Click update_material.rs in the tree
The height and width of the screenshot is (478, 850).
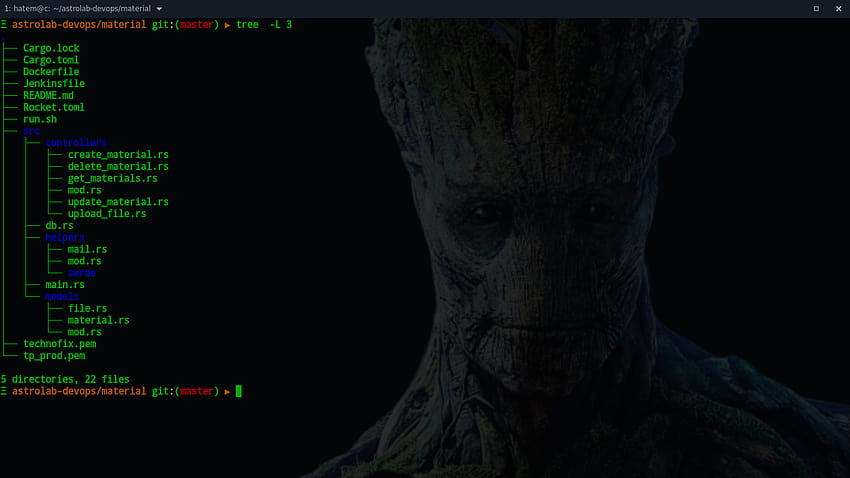coord(118,202)
